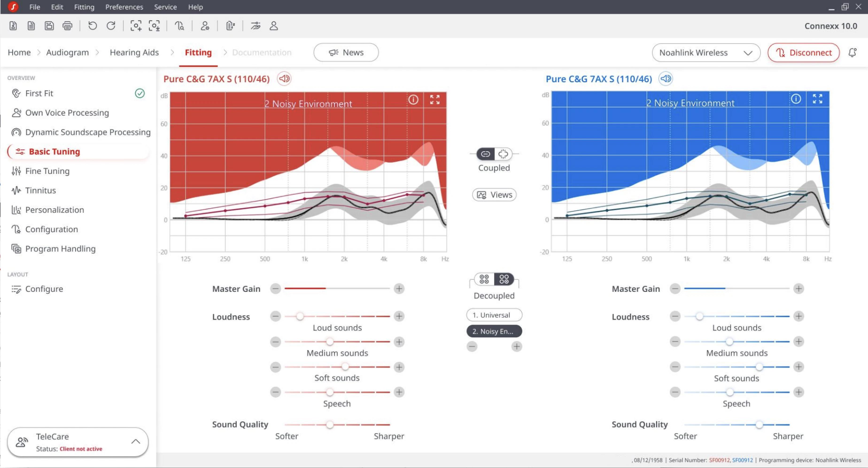Increase right Speech with plus
This screenshot has width=868, height=468.
(x=798, y=392)
